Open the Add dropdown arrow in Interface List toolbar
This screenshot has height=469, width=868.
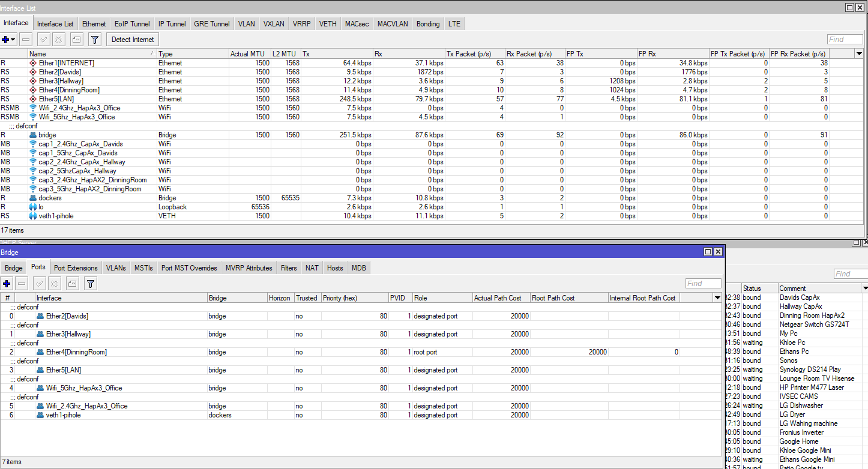14,40
